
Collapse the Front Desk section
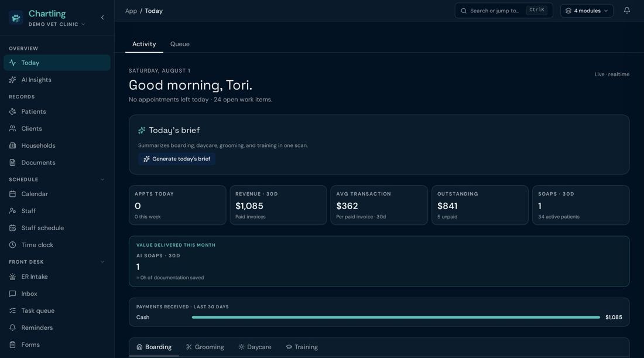[102, 262]
